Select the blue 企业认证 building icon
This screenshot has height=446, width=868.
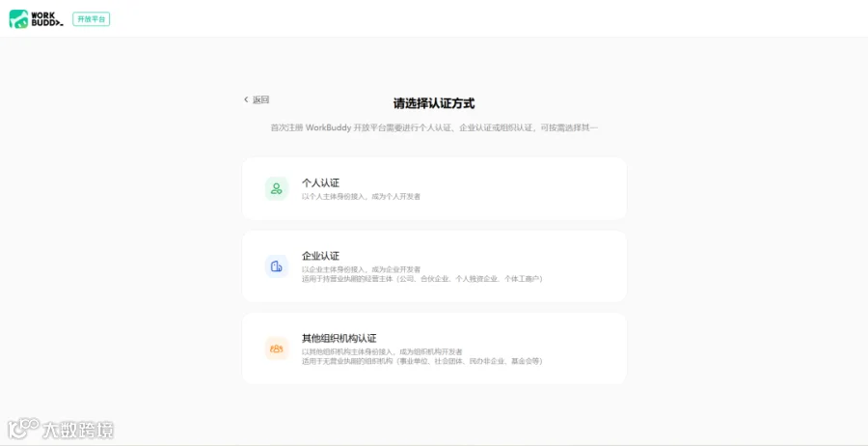click(x=276, y=266)
